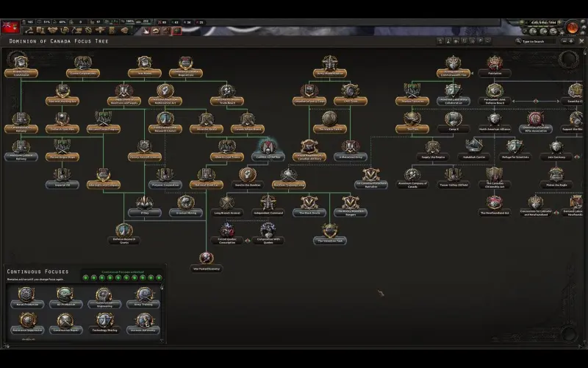588x368 pixels.
Task: Open the highlighted red-bordered alert tab
Action: 176,31
